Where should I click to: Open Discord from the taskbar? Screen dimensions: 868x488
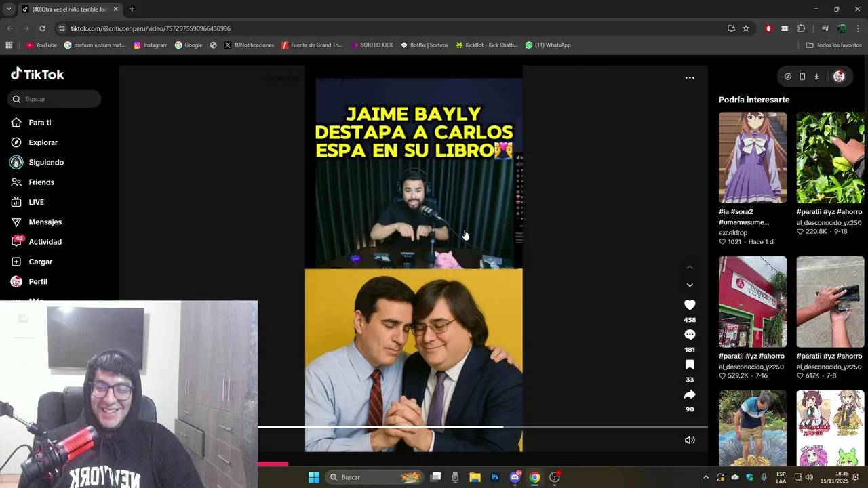tap(515, 477)
